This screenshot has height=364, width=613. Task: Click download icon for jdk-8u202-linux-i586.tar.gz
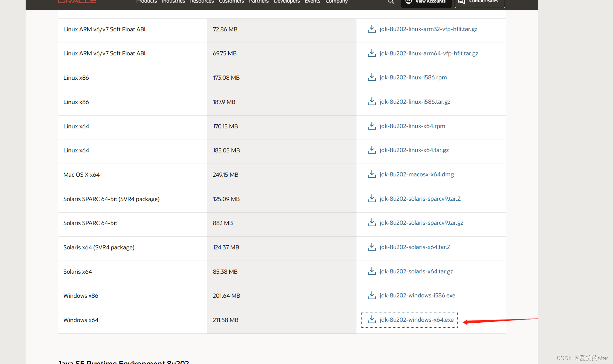(x=372, y=101)
